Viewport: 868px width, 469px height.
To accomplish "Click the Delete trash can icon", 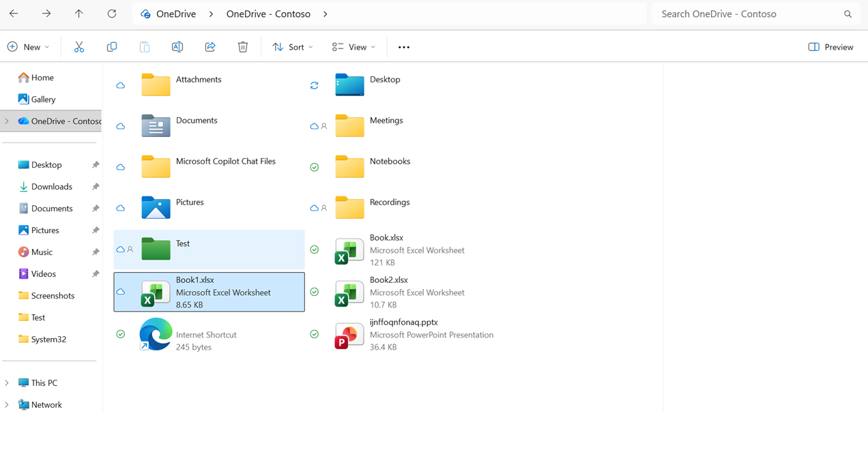I will (x=243, y=47).
